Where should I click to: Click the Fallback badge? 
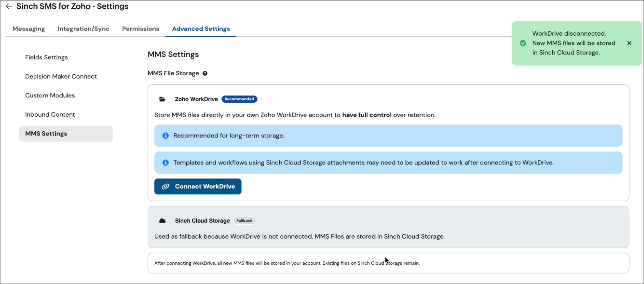point(244,221)
